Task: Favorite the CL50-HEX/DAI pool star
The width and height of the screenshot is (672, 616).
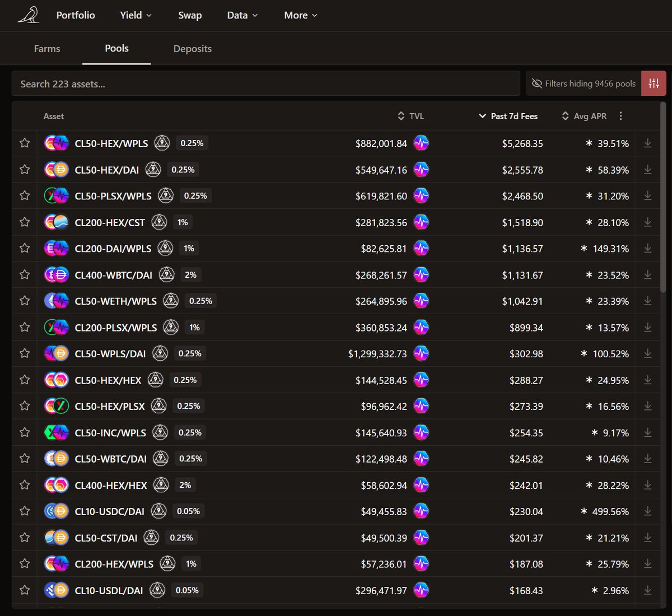Action: 25,170
